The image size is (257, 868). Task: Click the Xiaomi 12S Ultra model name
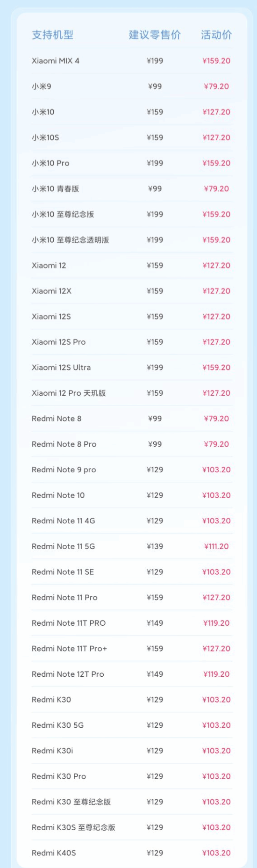click(61, 368)
